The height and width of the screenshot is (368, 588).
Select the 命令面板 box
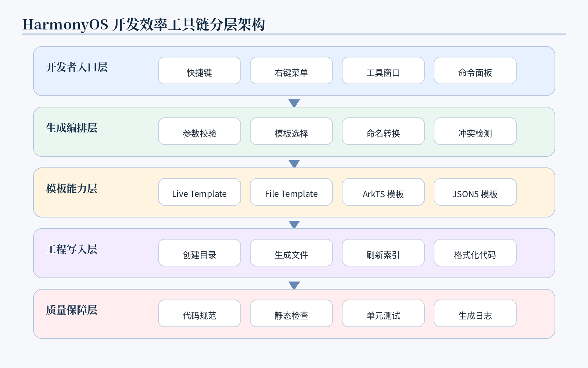click(475, 71)
